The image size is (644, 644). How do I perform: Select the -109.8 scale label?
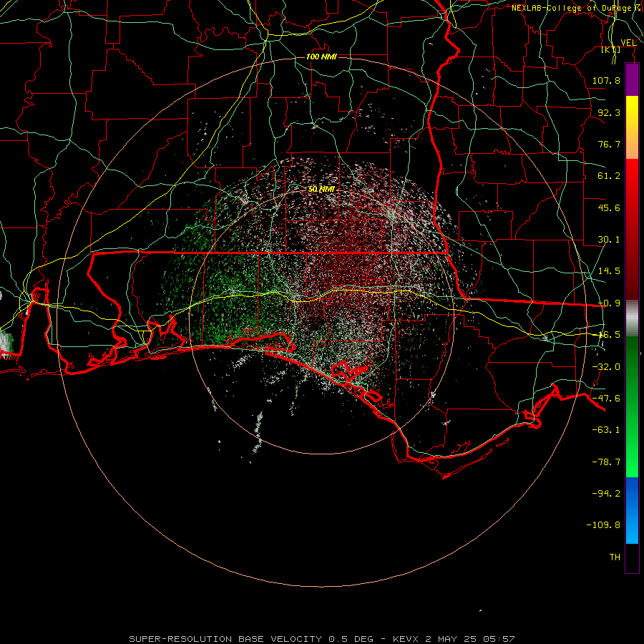click(603, 525)
